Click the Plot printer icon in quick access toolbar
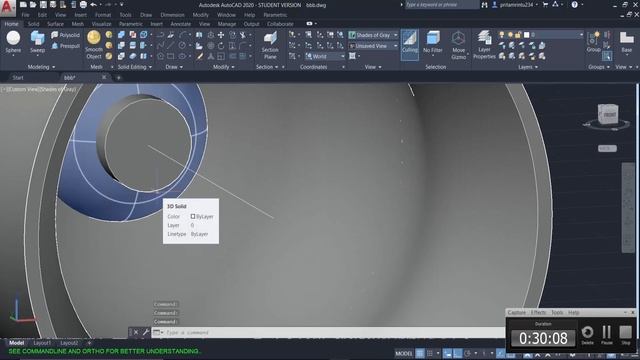The height and width of the screenshot is (360, 640). tap(83, 4)
